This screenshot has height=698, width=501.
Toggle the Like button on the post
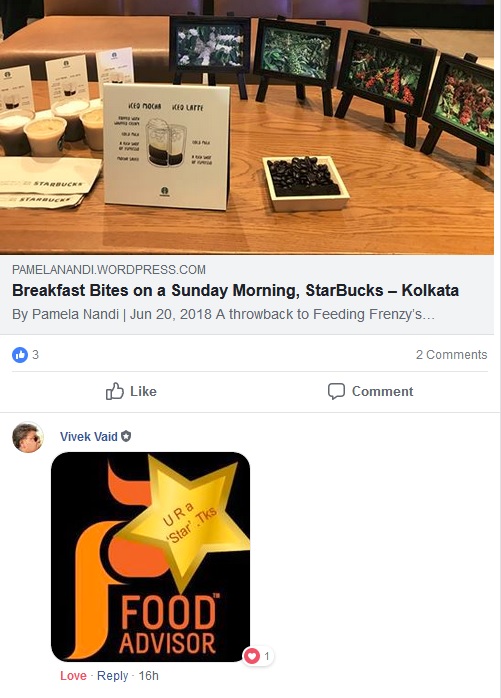[x=131, y=391]
